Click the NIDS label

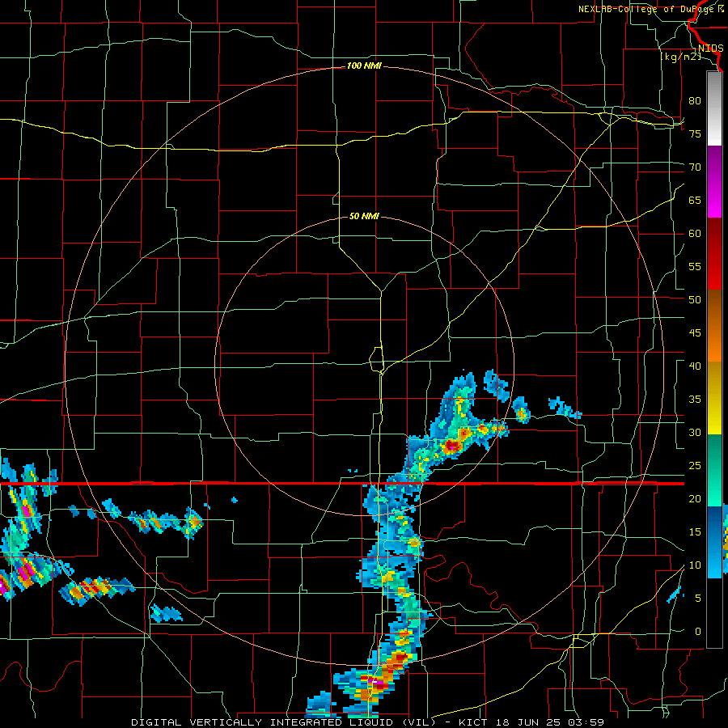tap(711, 49)
